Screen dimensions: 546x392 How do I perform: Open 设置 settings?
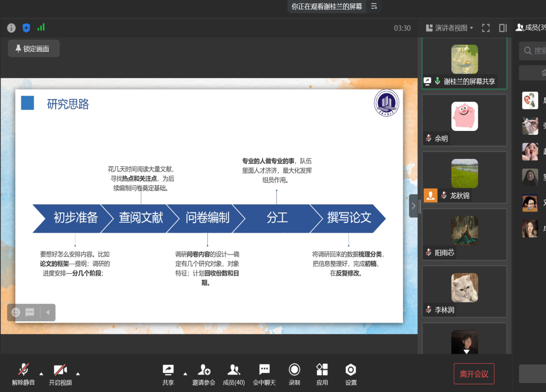click(351, 374)
